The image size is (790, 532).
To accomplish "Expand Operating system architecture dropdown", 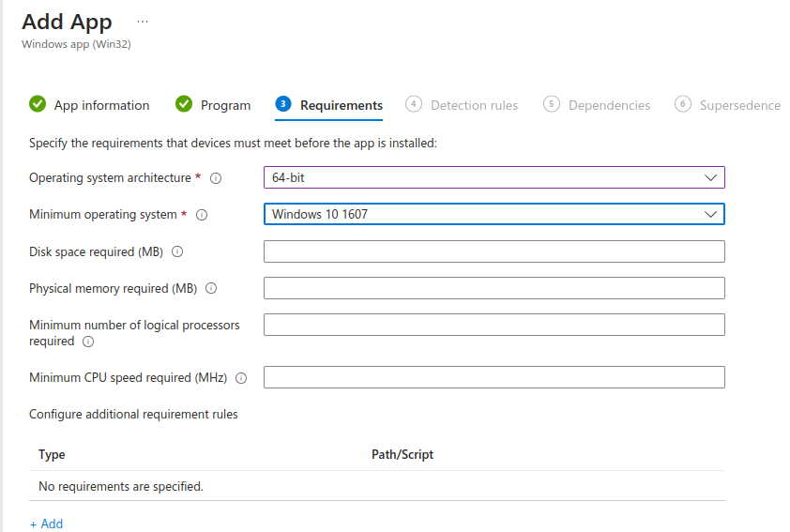I will [494, 177].
